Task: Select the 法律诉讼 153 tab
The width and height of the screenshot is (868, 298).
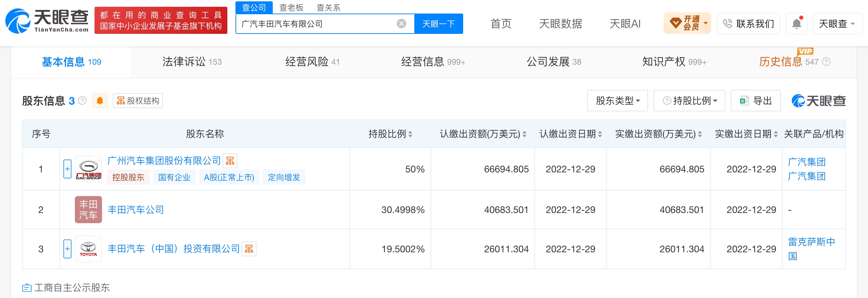Action: pyautogui.click(x=192, y=62)
